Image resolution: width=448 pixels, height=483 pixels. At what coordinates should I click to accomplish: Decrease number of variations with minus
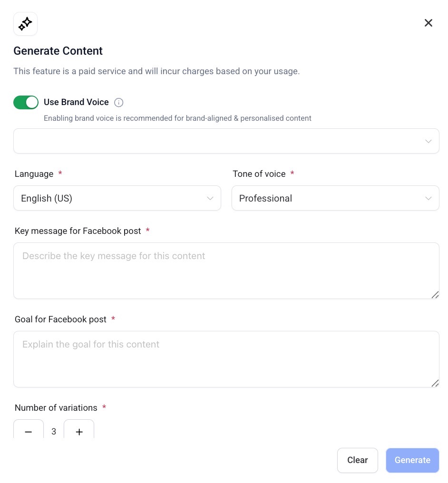click(29, 431)
